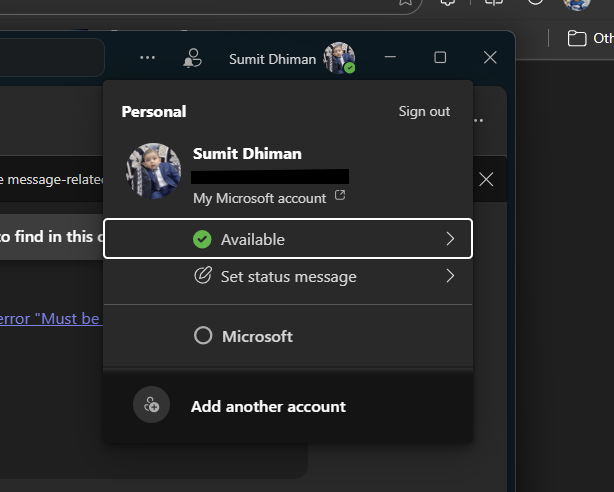Click the Teams search box
Screen dimensions: 614x492
click(52, 58)
